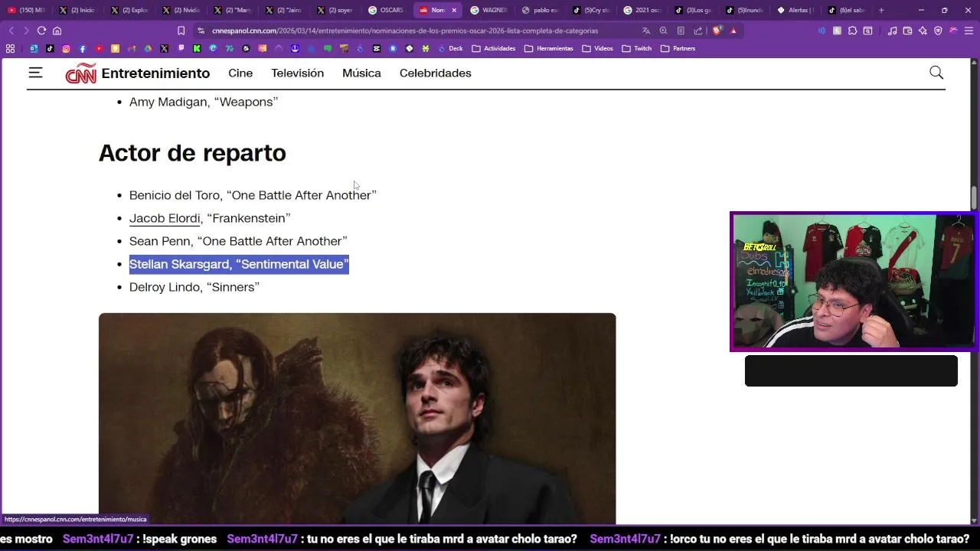
Task: Open the CNN search magnifier
Action: pos(936,73)
